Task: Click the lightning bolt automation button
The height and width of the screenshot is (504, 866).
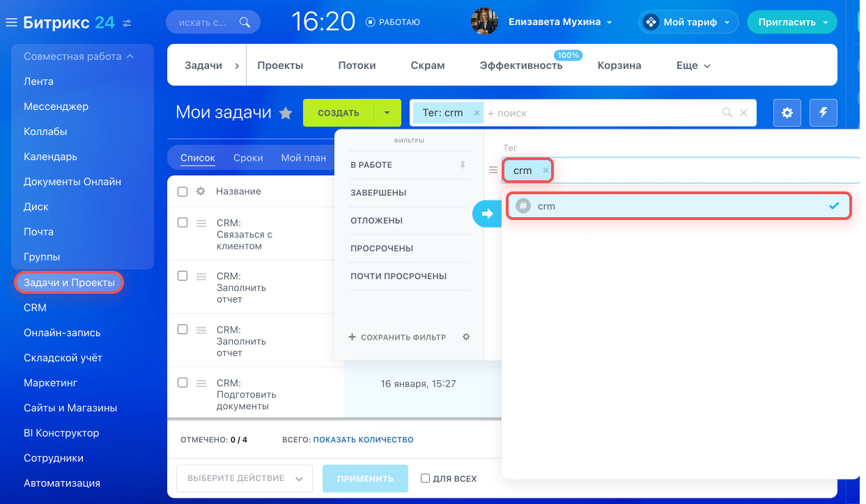Action: (x=824, y=113)
